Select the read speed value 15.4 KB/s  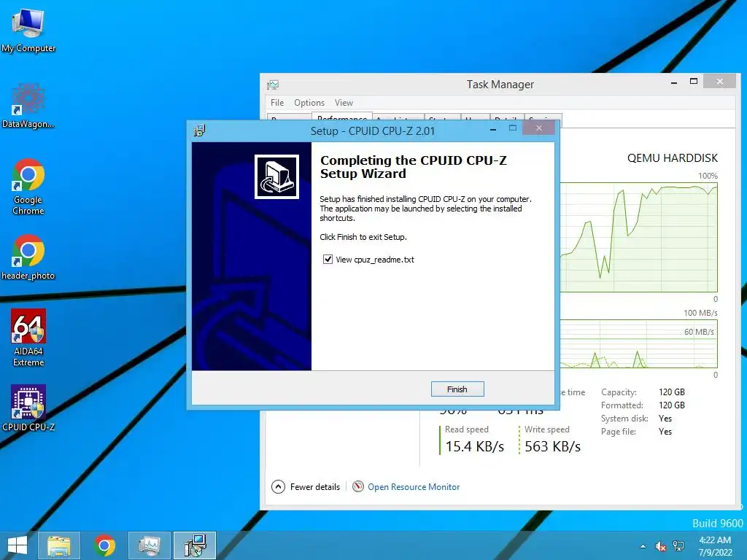pyautogui.click(x=474, y=447)
